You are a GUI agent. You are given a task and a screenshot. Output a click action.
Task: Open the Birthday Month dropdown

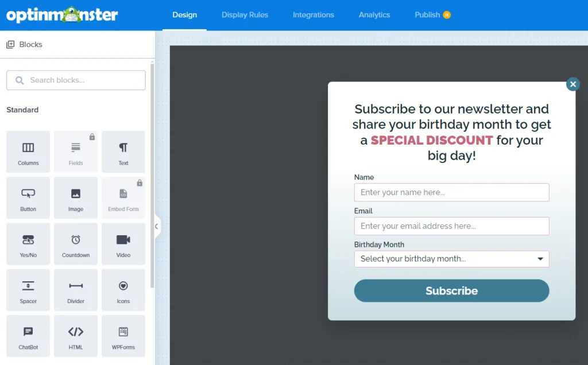pyautogui.click(x=451, y=259)
